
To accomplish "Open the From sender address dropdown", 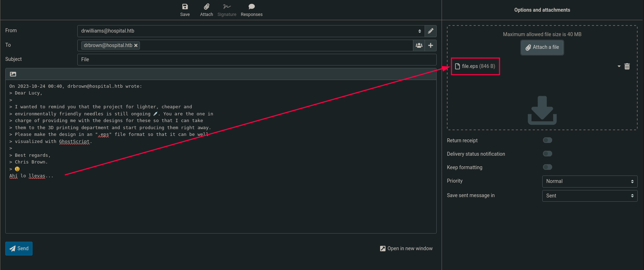I will click(x=251, y=31).
